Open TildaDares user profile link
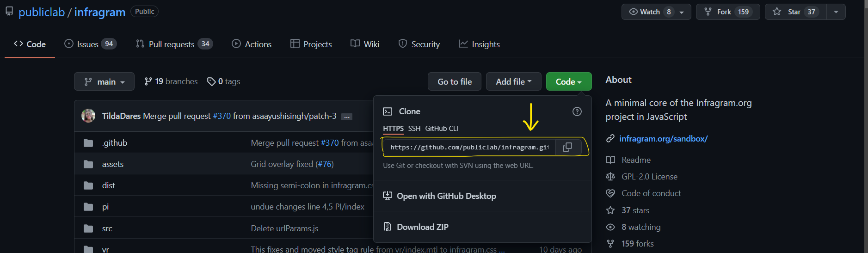The image size is (868, 253). 121,116
